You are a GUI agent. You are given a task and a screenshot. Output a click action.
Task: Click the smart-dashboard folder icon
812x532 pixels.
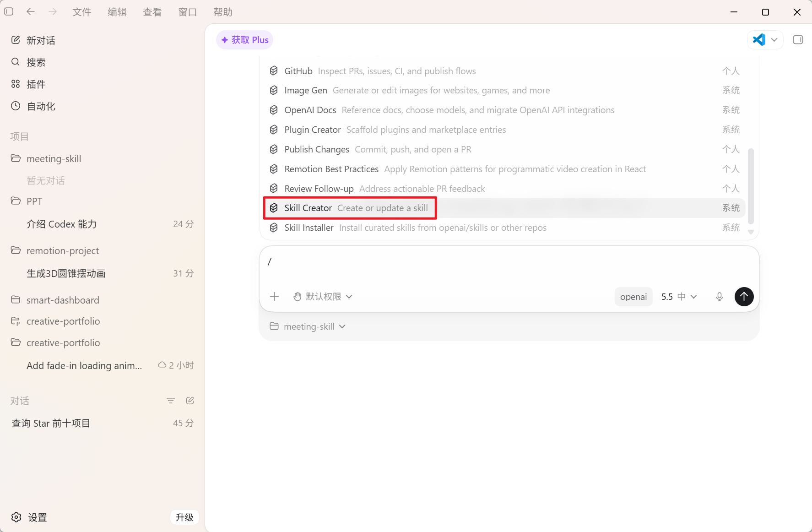click(16, 300)
